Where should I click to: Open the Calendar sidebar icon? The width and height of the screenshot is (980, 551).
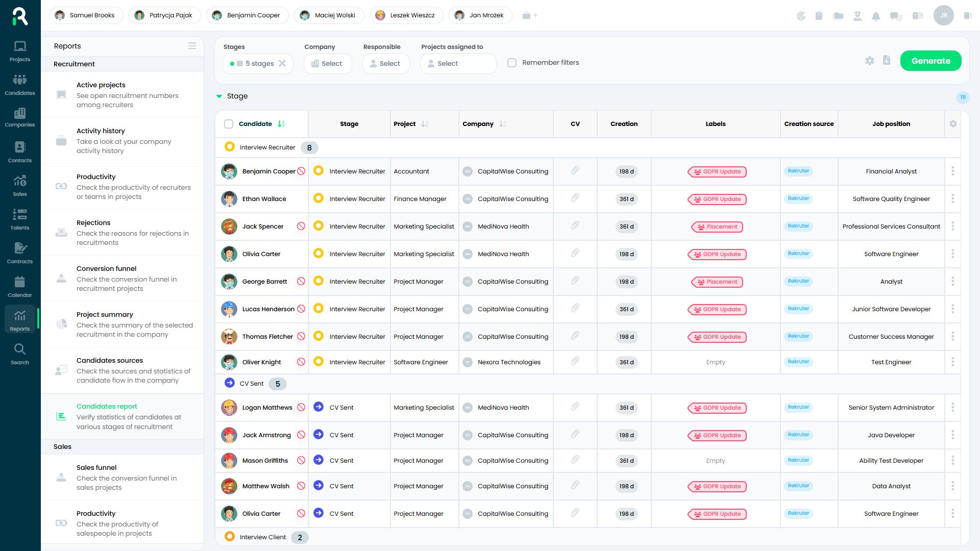pyautogui.click(x=20, y=286)
